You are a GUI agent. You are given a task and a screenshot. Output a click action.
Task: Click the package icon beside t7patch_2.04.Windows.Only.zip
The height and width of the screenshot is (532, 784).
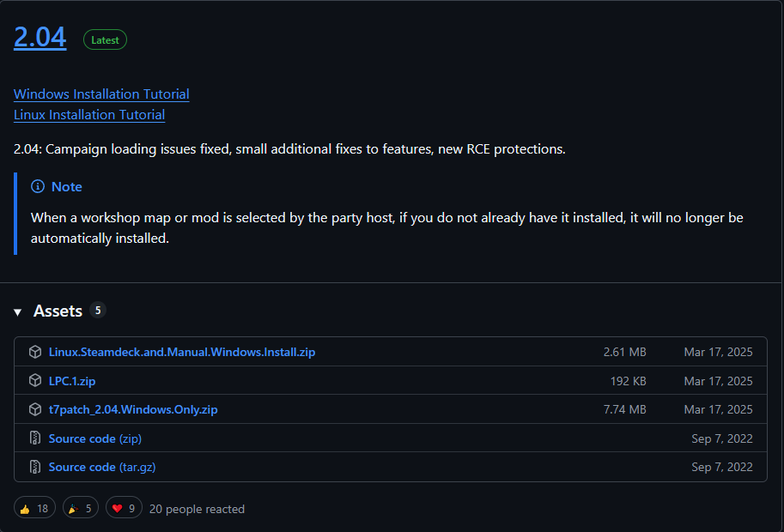pos(35,409)
